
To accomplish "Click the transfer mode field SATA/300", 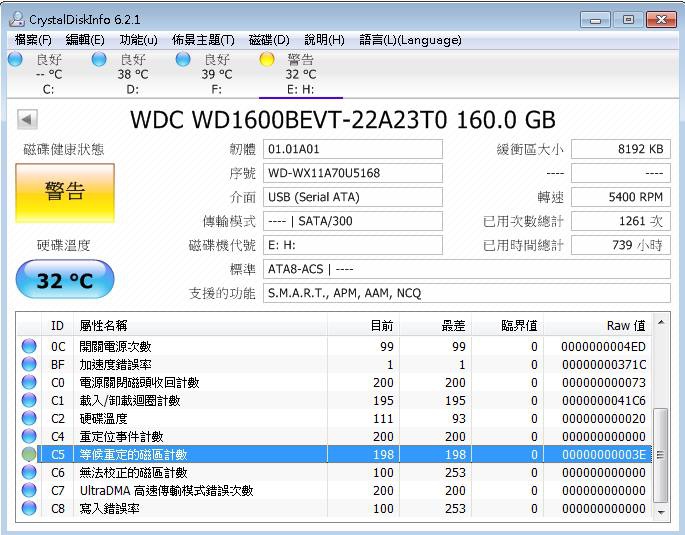I will pyautogui.click(x=353, y=221).
